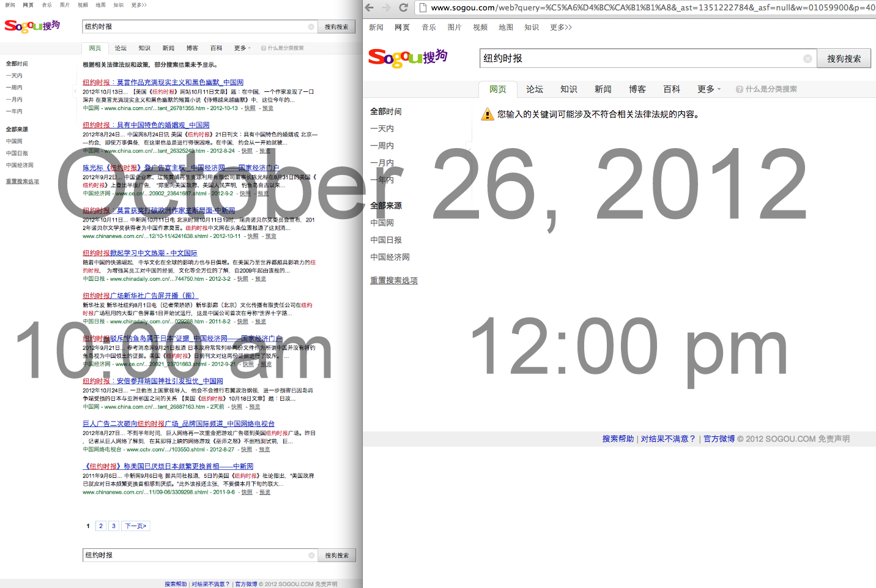
Task: Click the top 搜狗搜索 button in left page
Action: (336, 27)
